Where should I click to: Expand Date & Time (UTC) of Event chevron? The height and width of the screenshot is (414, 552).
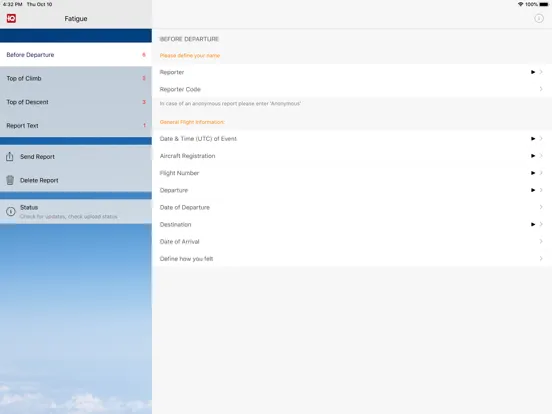tap(541, 139)
